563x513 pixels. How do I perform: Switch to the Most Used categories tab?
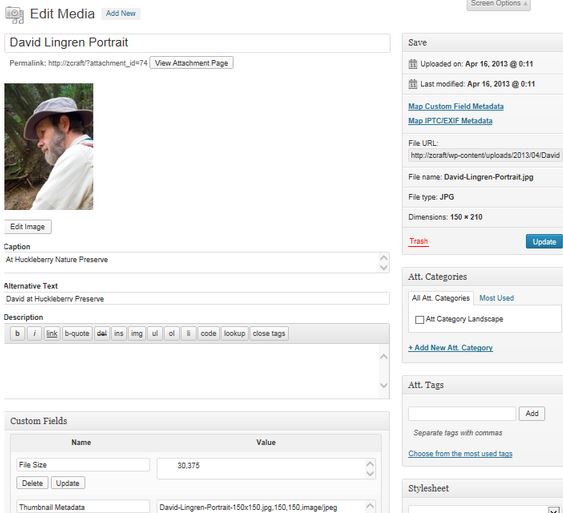click(497, 298)
